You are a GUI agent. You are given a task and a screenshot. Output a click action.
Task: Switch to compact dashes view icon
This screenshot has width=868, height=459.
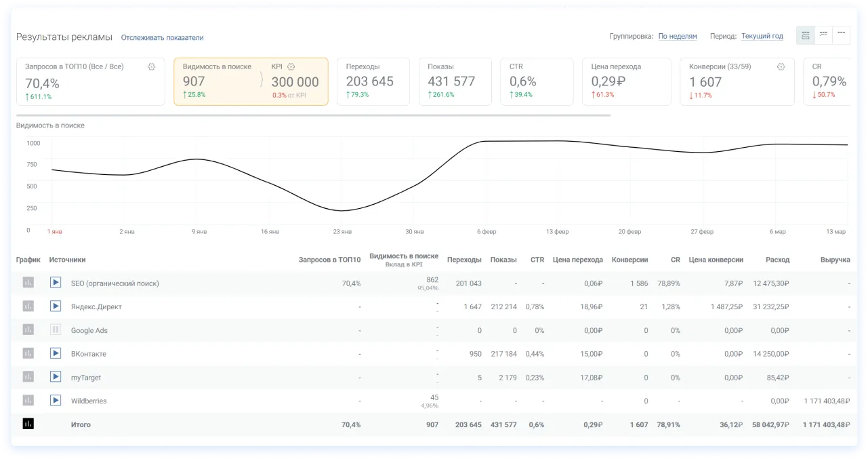[x=842, y=35]
